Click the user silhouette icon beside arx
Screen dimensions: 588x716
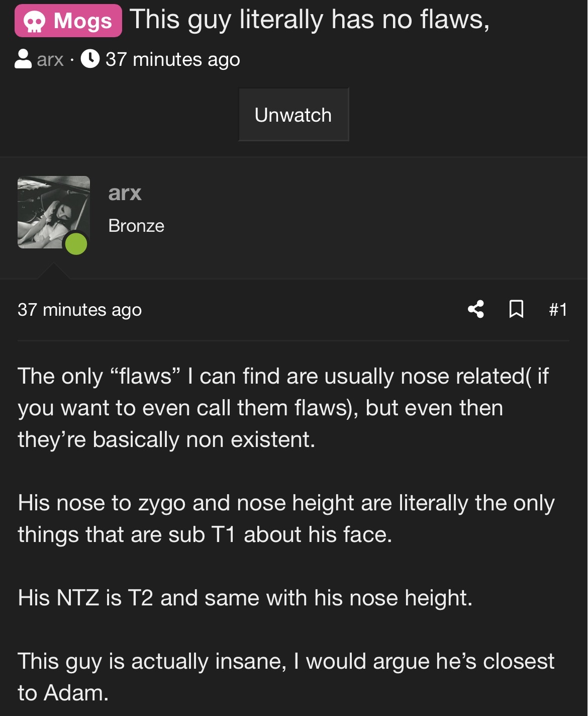click(x=23, y=59)
